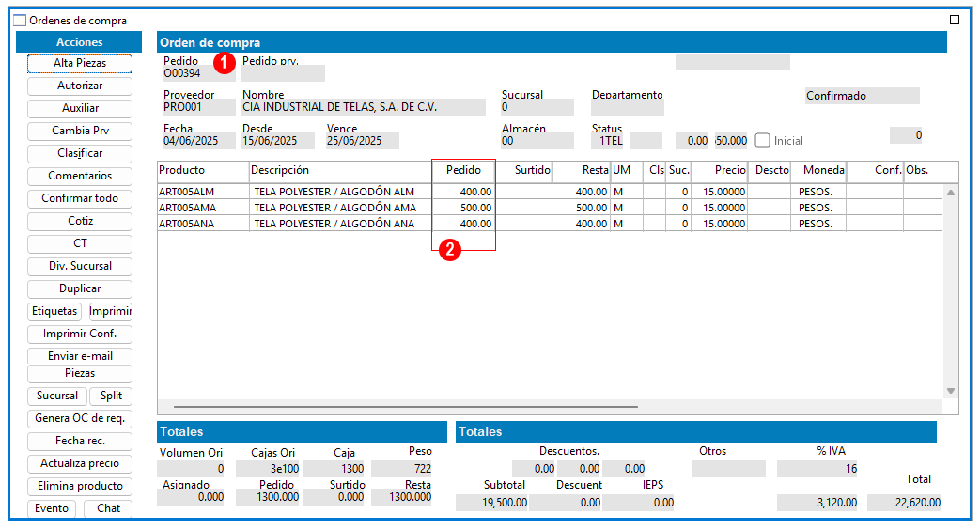
Task: Click Confirmar todo button
Action: [79, 198]
